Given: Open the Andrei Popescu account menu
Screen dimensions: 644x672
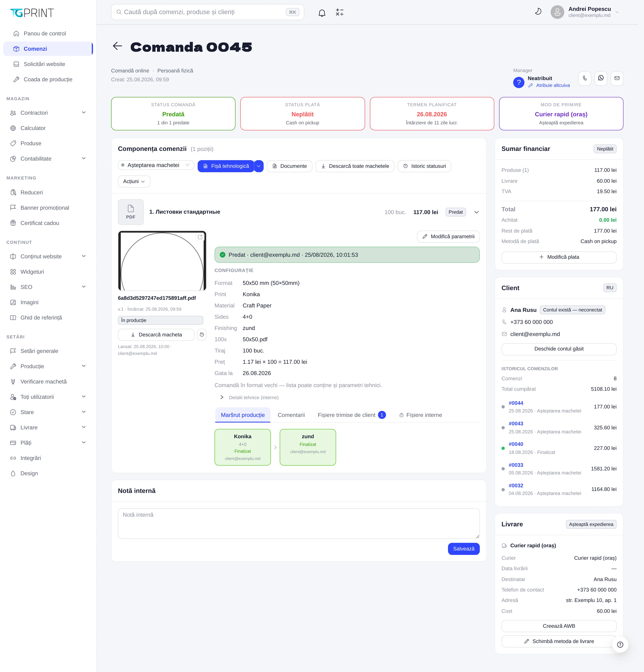Looking at the screenshot, I should click(x=585, y=12).
